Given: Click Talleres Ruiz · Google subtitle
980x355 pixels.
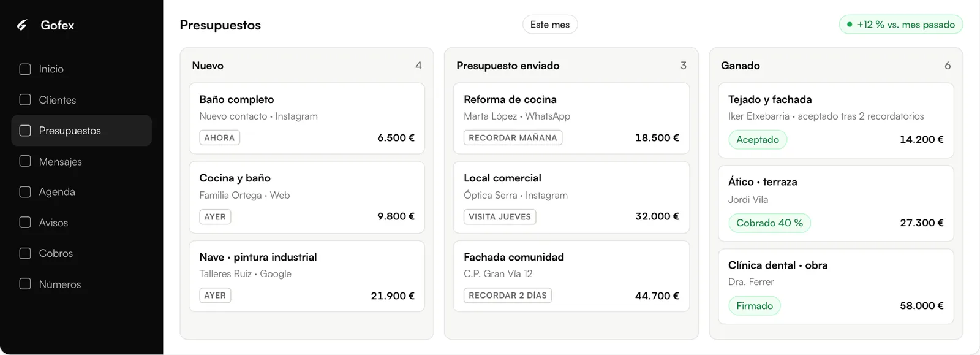Looking at the screenshot, I should [245, 274].
